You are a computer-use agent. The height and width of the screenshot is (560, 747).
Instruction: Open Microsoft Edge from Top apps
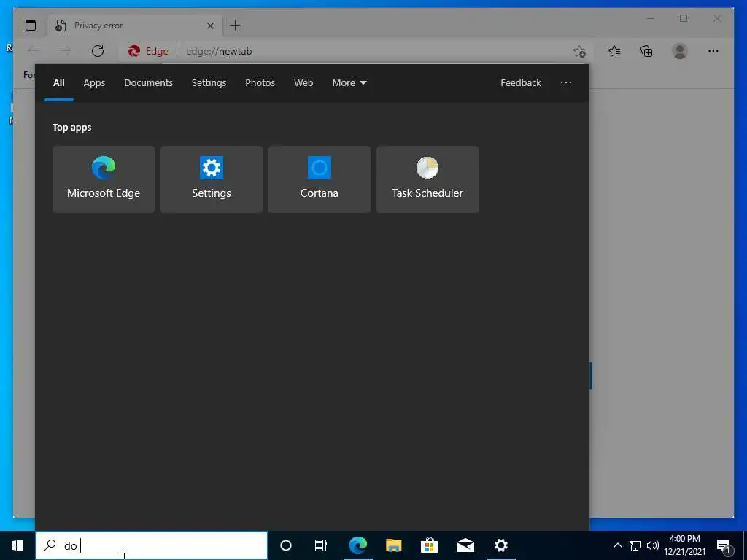point(104,179)
